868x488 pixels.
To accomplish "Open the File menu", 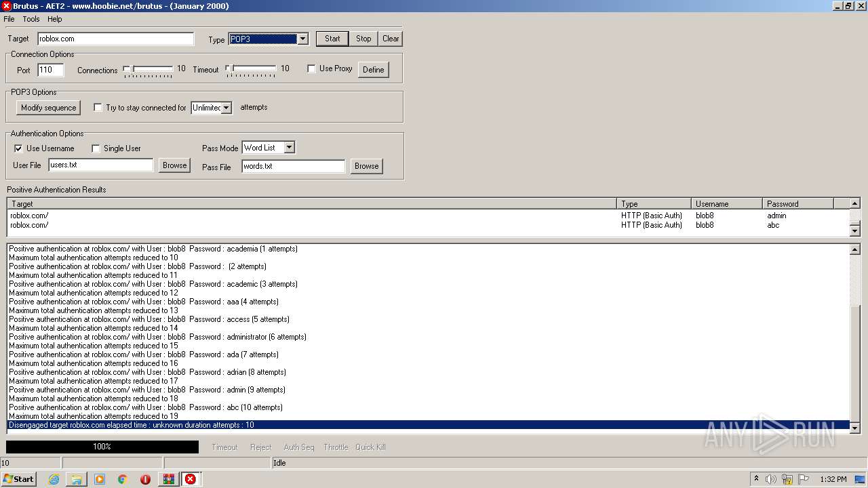I will click(9, 19).
